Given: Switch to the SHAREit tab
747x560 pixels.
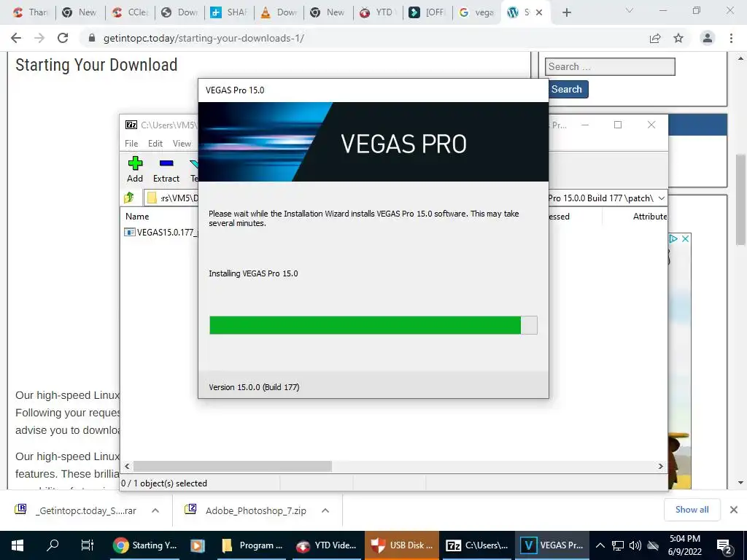Looking at the screenshot, I should [230, 12].
